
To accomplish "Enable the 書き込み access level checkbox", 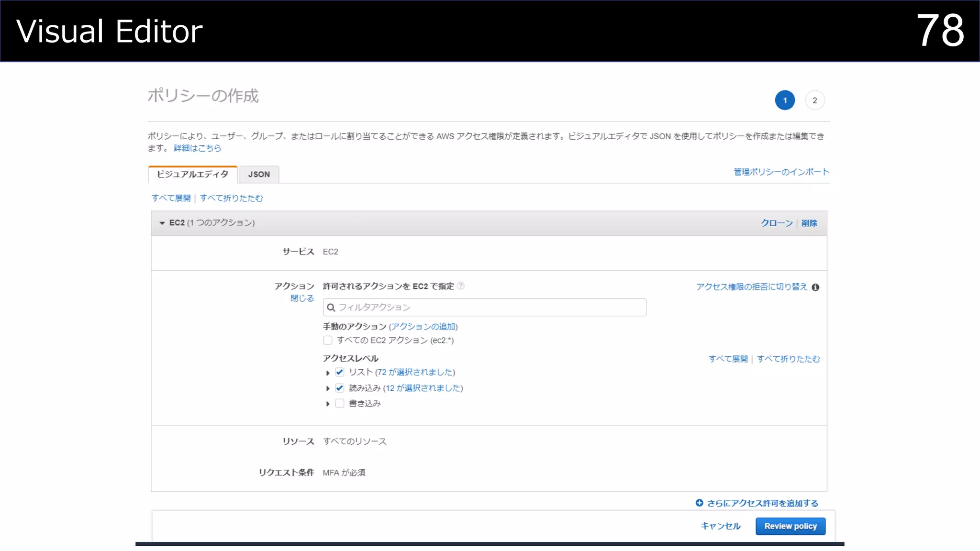I will click(x=340, y=404).
